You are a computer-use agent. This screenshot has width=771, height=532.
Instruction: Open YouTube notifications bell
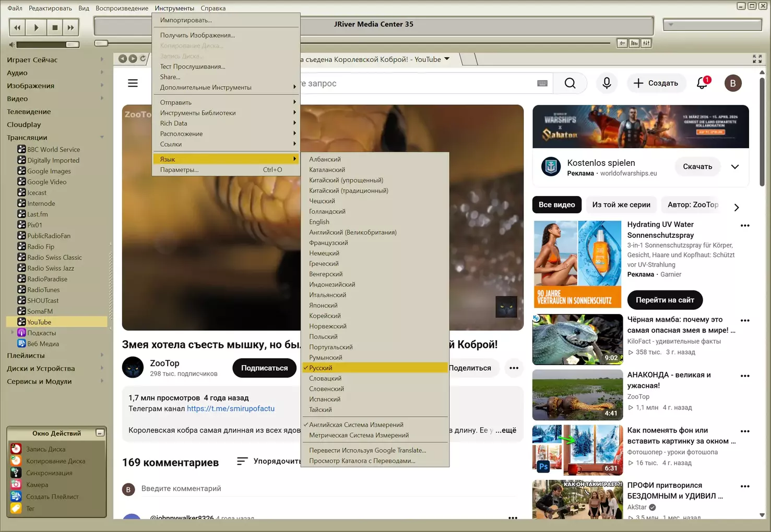(702, 83)
